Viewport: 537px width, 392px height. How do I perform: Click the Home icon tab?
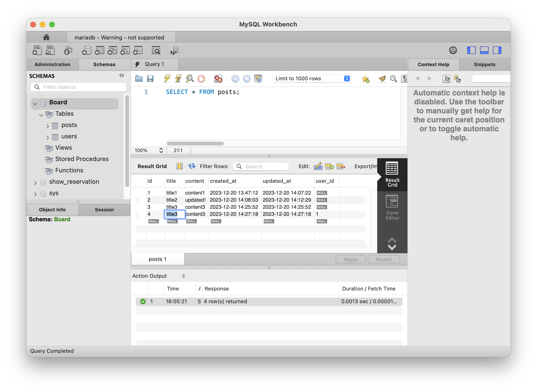46,37
